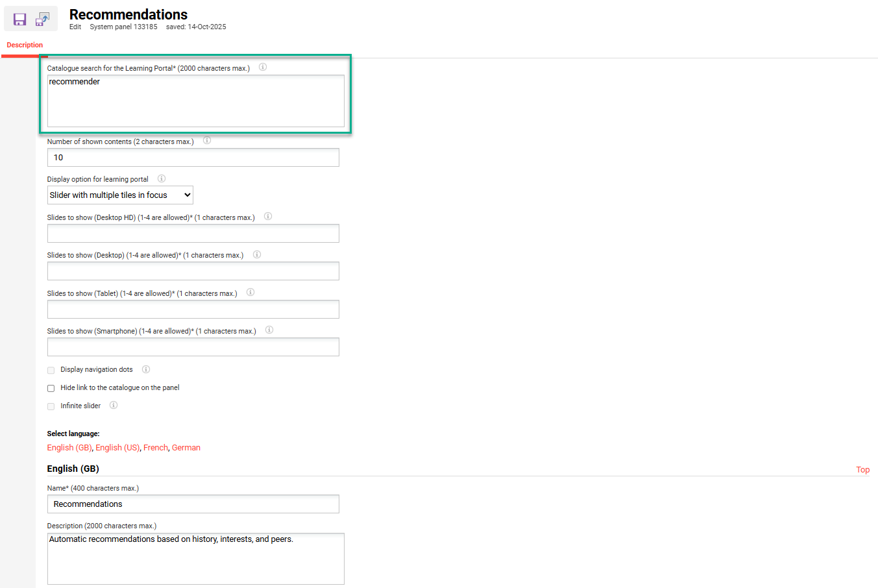Click info icon next to Infinite slider

(113, 405)
